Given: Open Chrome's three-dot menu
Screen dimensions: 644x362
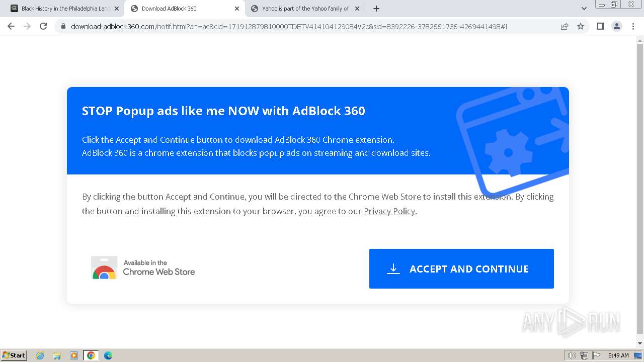Looking at the screenshot, I should pyautogui.click(x=633, y=26).
